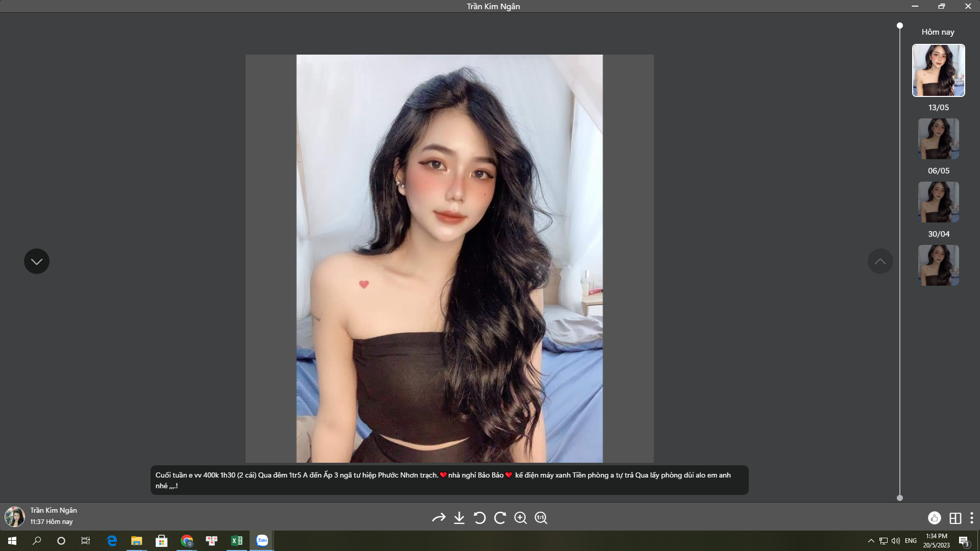This screenshot has height=551, width=980.
Task: Click the sender name Trần Kim Ngân
Action: (54, 510)
